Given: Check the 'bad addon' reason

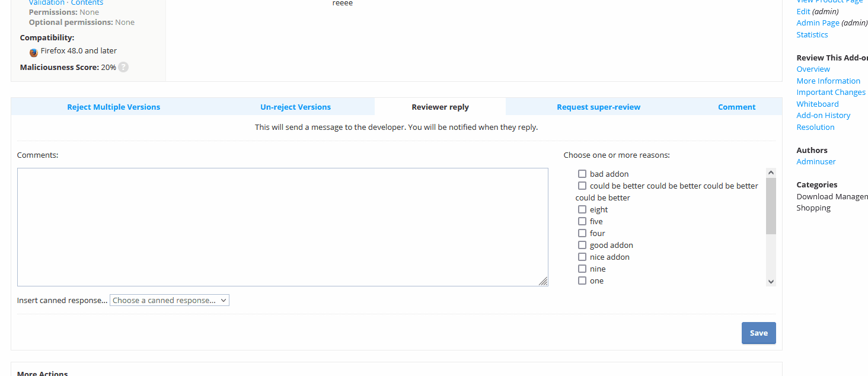Looking at the screenshot, I should point(582,173).
